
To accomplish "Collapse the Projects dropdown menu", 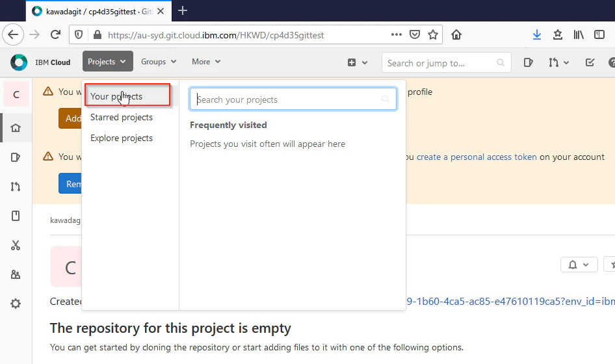I will (x=107, y=62).
